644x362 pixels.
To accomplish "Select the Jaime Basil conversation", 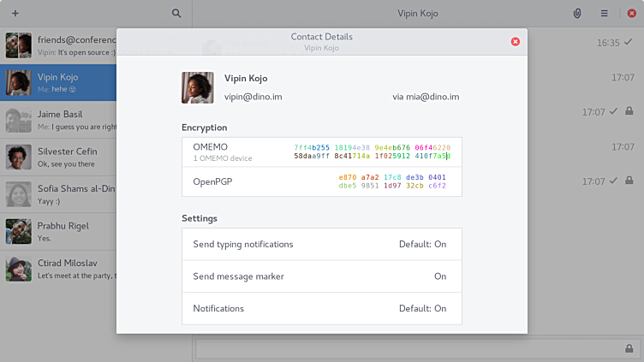I will click(58, 121).
